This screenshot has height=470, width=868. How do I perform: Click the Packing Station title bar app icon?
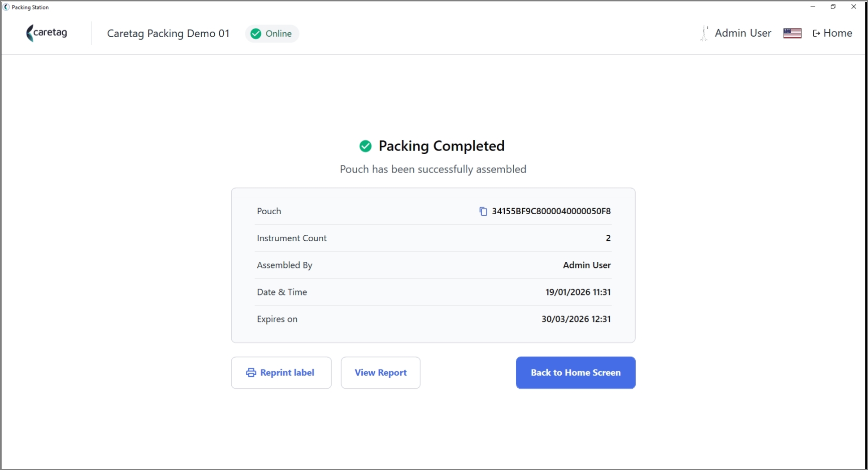pyautogui.click(x=6, y=7)
